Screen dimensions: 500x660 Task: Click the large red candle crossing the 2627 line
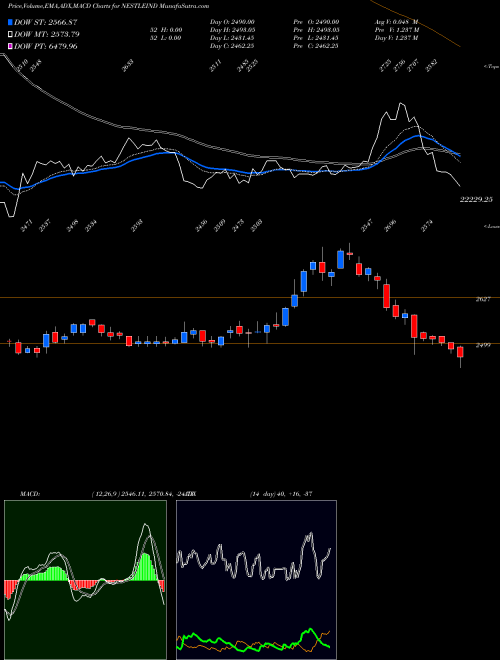pyautogui.click(x=387, y=296)
